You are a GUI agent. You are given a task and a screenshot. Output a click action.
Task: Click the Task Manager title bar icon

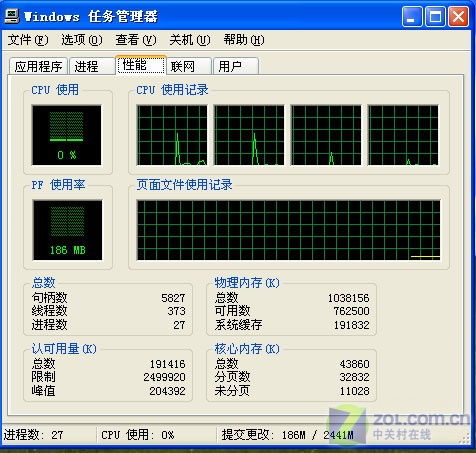click(x=12, y=16)
